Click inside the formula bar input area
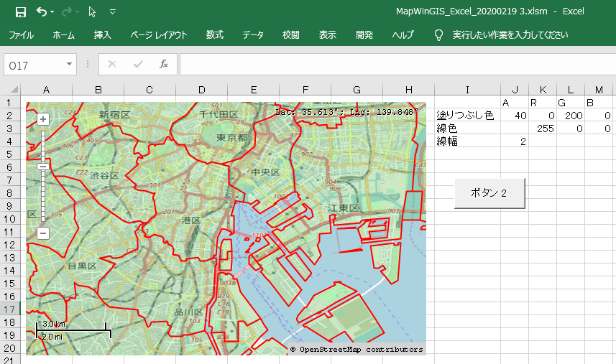The width and height of the screenshot is (616, 364). pyautogui.click(x=397, y=65)
